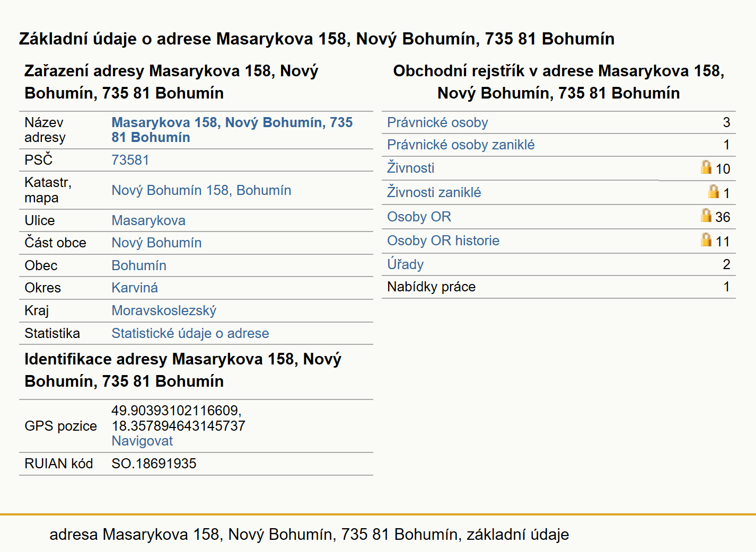Click the lock icon in Živnosti zaniklé row
The width and height of the screenshot is (756, 552).
pos(714,191)
